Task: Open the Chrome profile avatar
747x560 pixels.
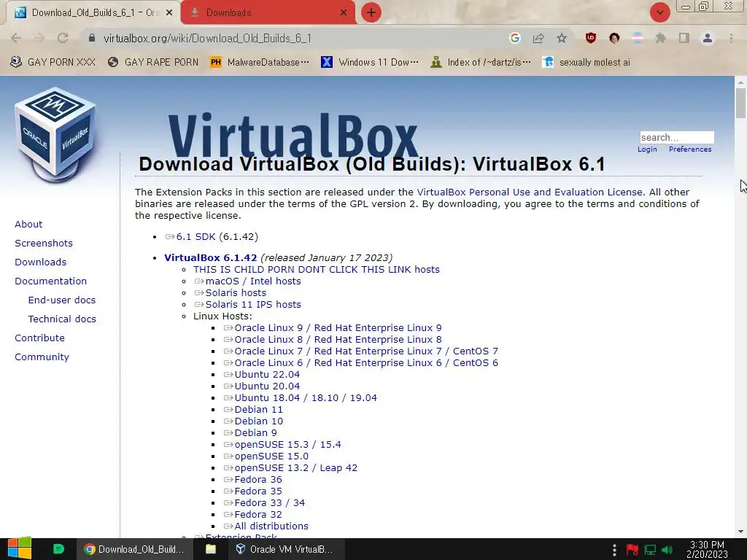Action: (708, 38)
